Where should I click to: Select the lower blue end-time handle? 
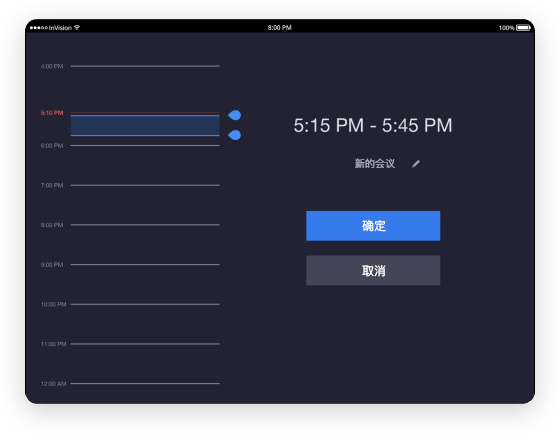(x=235, y=135)
